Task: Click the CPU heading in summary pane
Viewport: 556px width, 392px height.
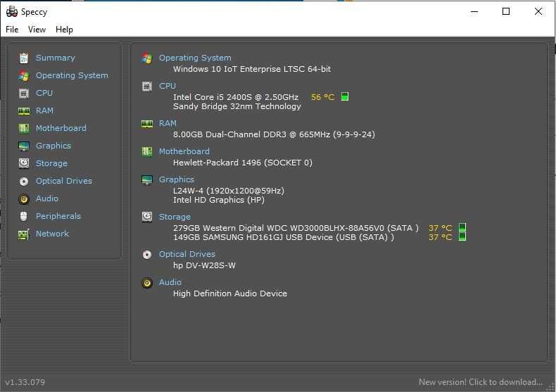Action: click(x=168, y=86)
